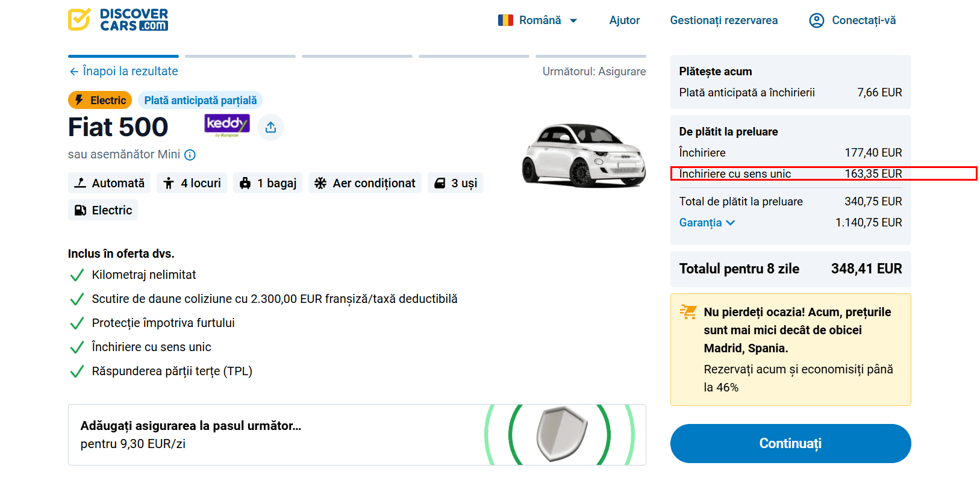Click the Electric lightning badge
This screenshot has height=489, width=980.
coord(100,100)
